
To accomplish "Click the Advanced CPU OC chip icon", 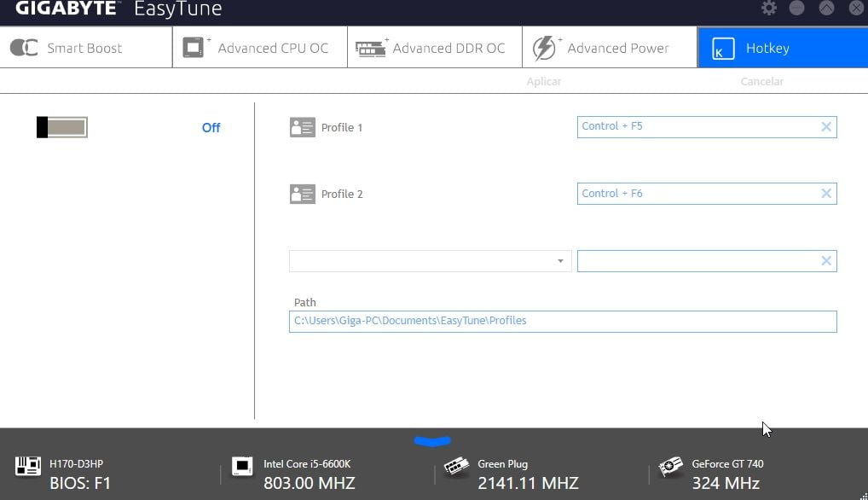I will click(x=194, y=48).
